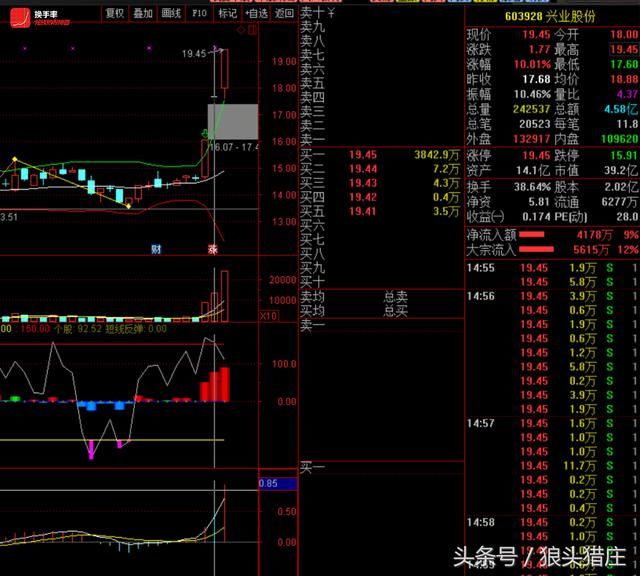Click the 标记 mark button

point(228,14)
